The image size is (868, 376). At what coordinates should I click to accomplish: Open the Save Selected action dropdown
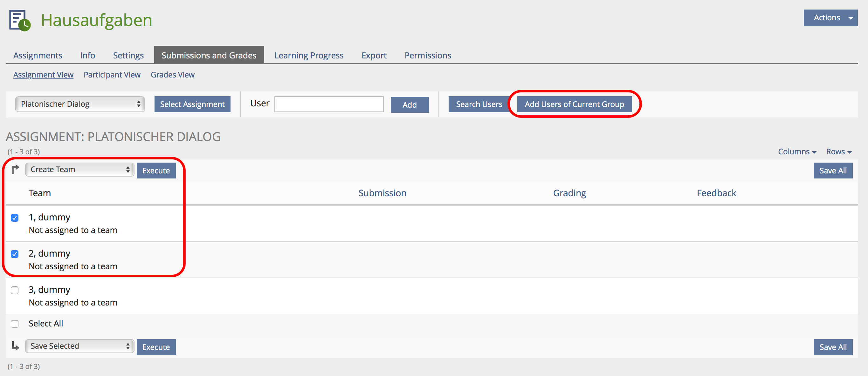(x=80, y=346)
